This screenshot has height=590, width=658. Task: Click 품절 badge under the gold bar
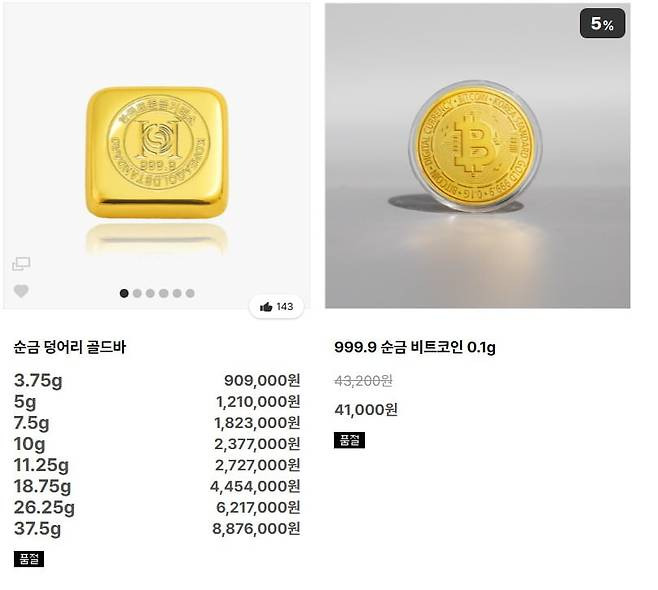[x=29, y=559]
